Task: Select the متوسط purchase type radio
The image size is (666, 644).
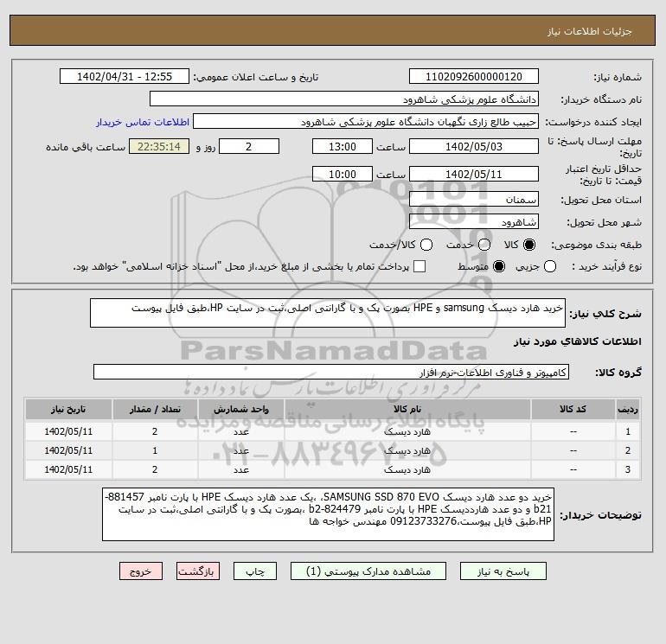Action: 499,266
